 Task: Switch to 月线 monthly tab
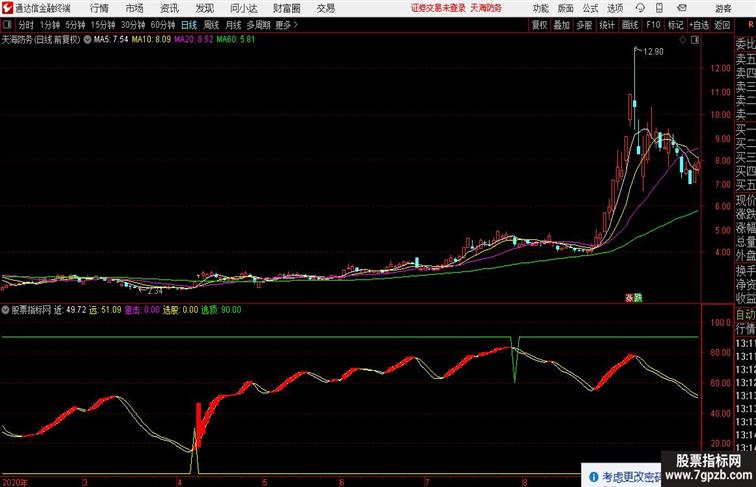(x=233, y=25)
